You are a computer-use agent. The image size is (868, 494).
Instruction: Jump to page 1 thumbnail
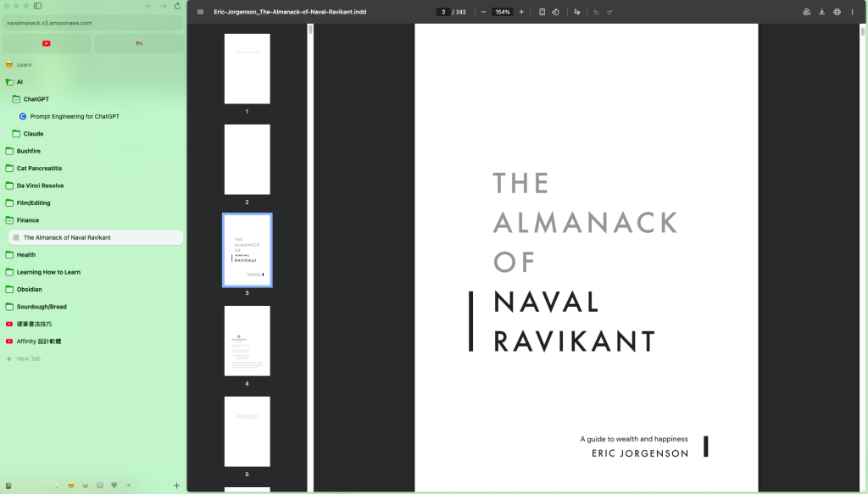(x=247, y=69)
